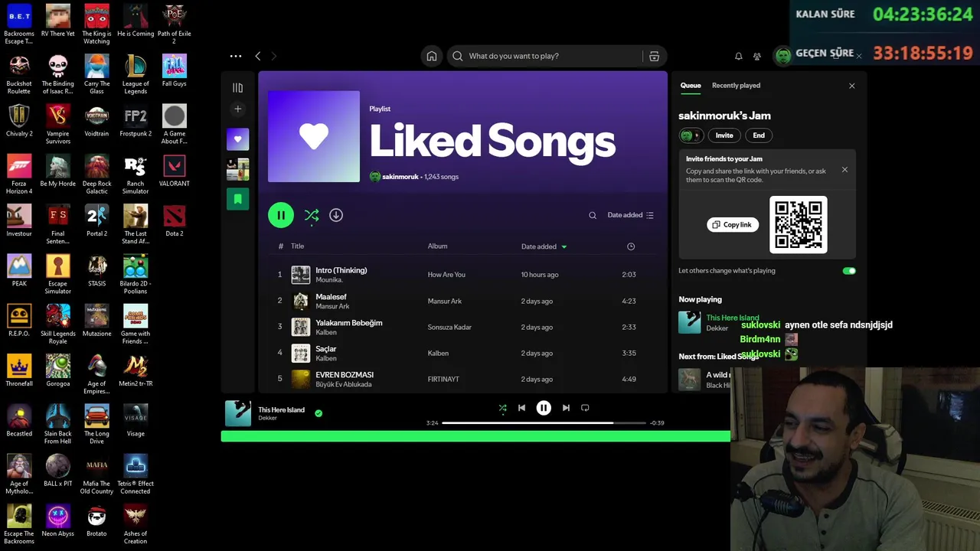Open artist Mansur Ark under Maalesef

coord(332,306)
